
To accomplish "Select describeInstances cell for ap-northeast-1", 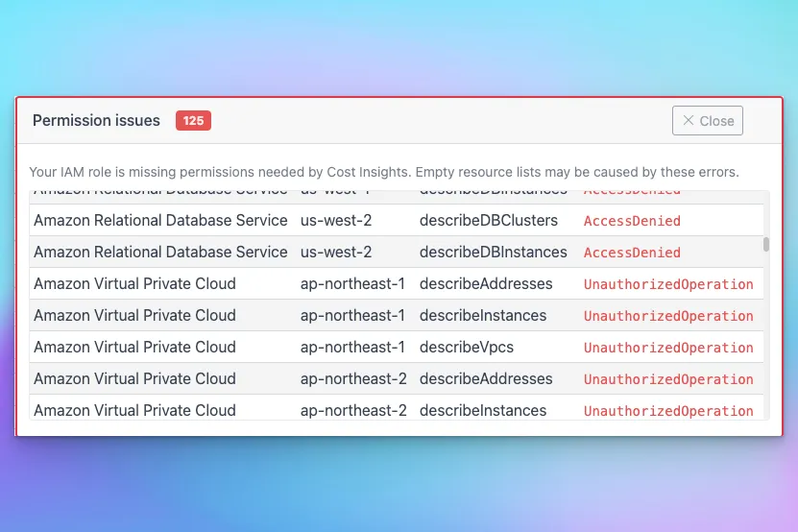I will [x=483, y=316].
